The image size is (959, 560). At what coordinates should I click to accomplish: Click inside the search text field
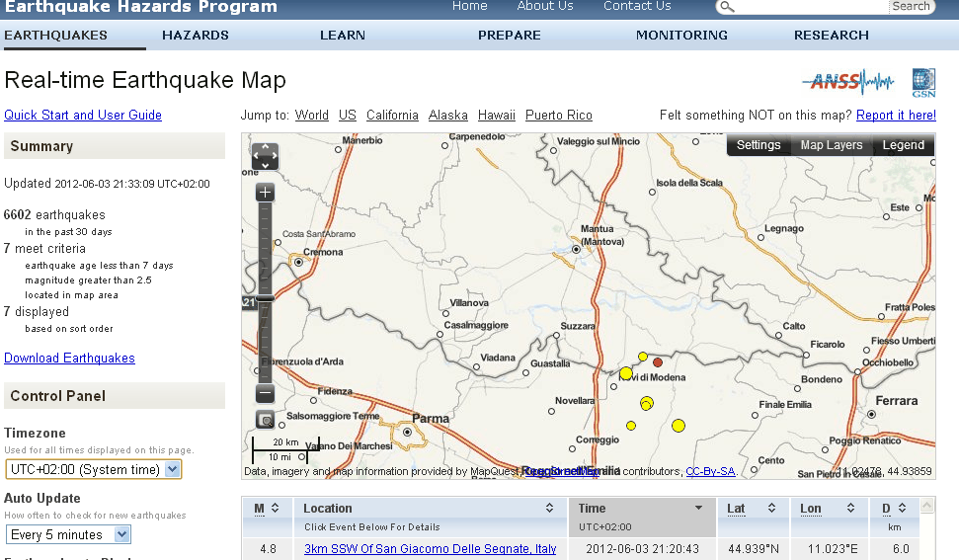pos(810,7)
